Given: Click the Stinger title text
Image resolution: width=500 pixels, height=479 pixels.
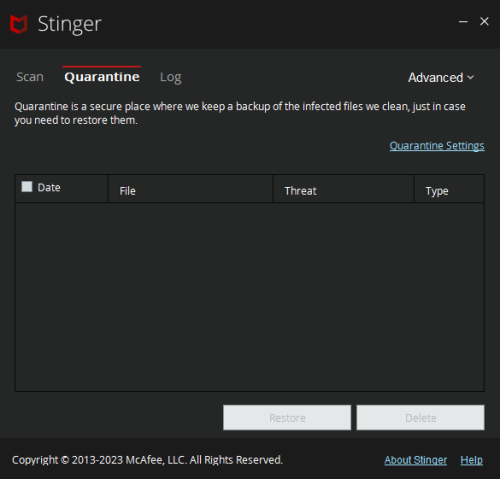Looking at the screenshot, I should 69,25.
